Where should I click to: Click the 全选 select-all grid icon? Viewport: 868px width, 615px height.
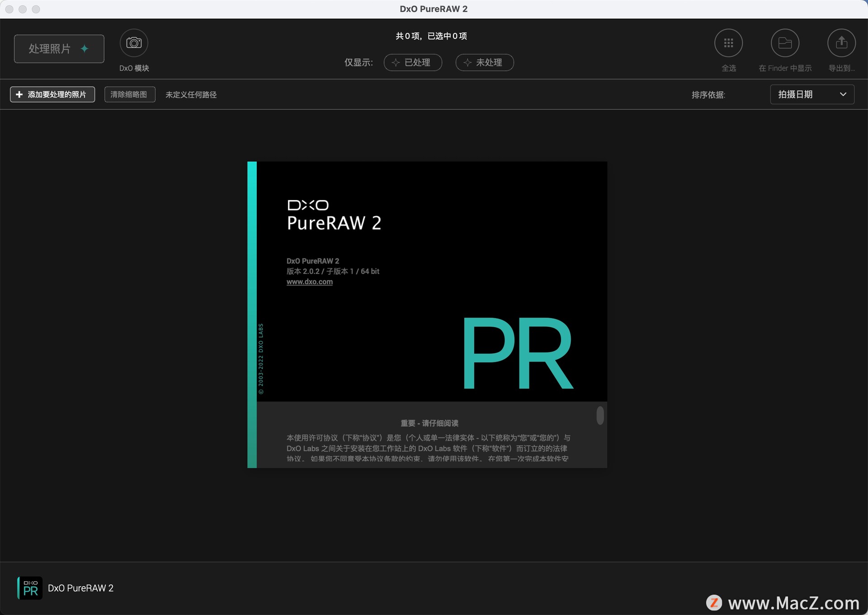[728, 43]
